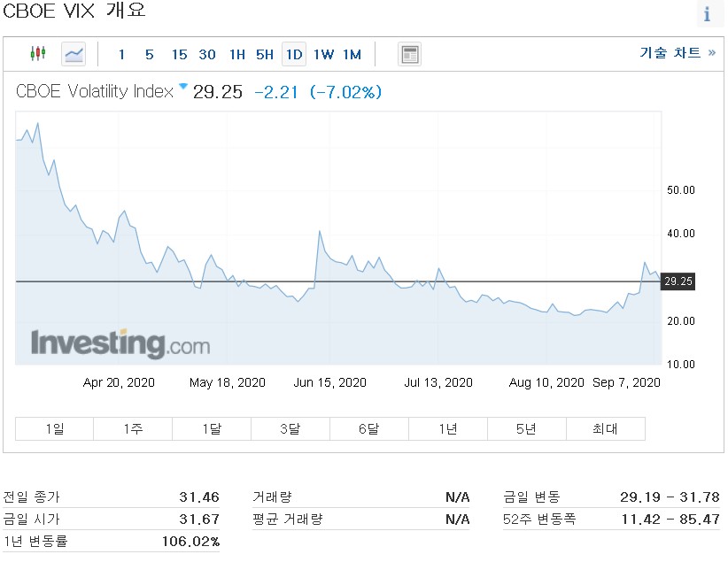The height and width of the screenshot is (562, 728).
Task: Select the 15 minute interval
Action: click(179, 55)
